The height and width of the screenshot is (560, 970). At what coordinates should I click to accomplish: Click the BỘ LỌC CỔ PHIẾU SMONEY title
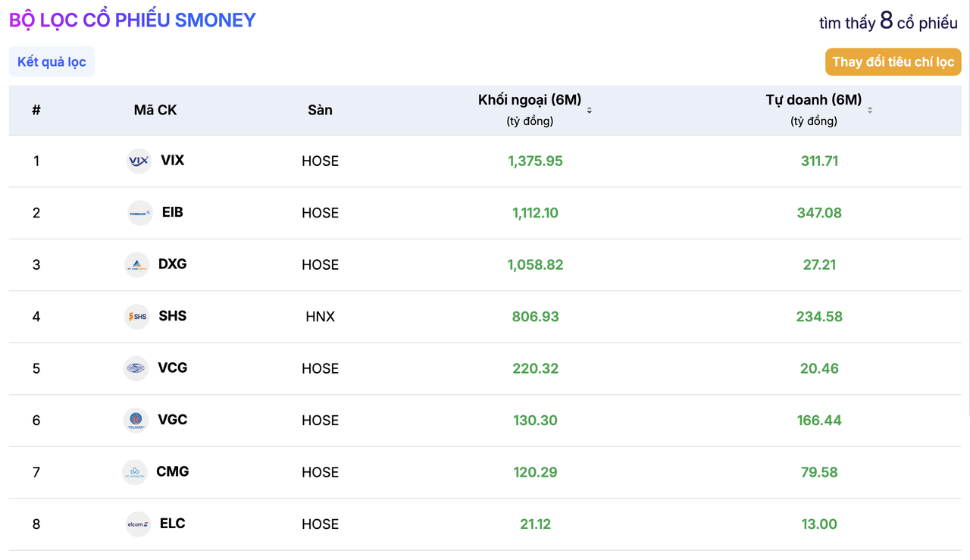click(133, 20)
